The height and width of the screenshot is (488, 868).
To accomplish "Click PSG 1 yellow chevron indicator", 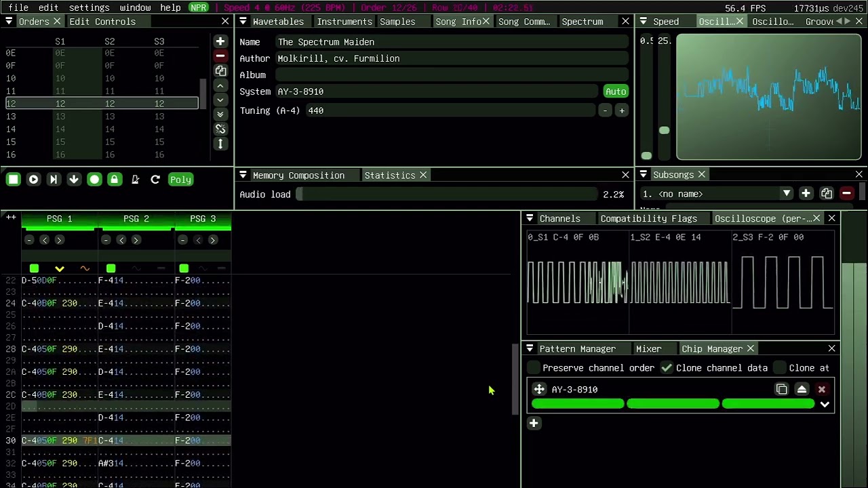I will [x=60, y=269].
